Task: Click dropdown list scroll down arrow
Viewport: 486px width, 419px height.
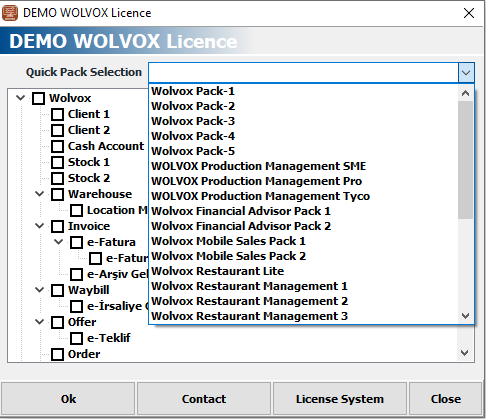Action: click(465, 315)
